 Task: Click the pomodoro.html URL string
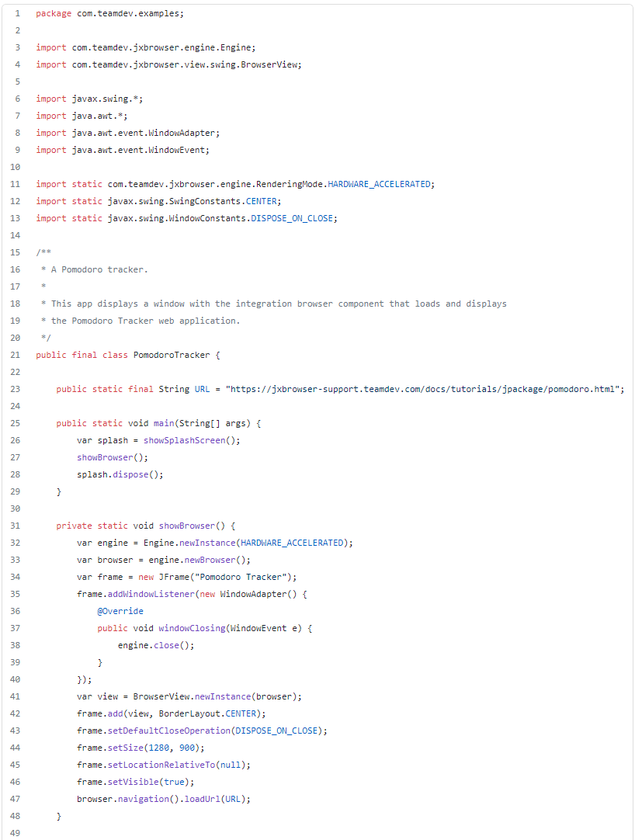click(423, 390)
